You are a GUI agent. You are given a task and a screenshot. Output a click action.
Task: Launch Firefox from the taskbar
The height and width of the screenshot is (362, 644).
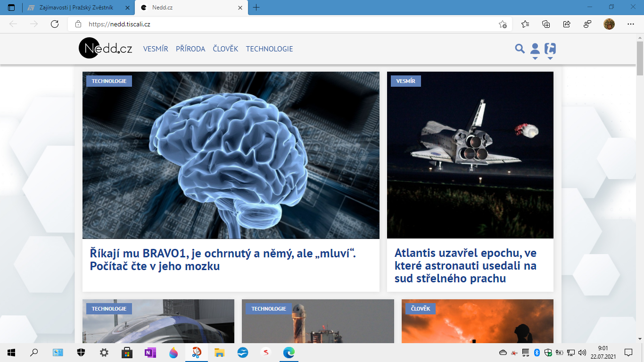click(x=173, y=352)
